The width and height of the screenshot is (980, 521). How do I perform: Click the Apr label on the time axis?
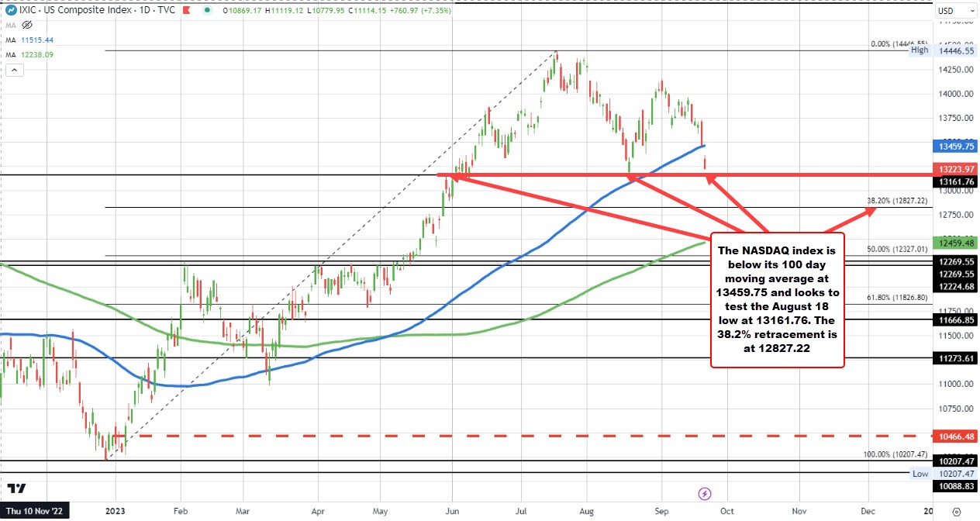click(318, 512)
